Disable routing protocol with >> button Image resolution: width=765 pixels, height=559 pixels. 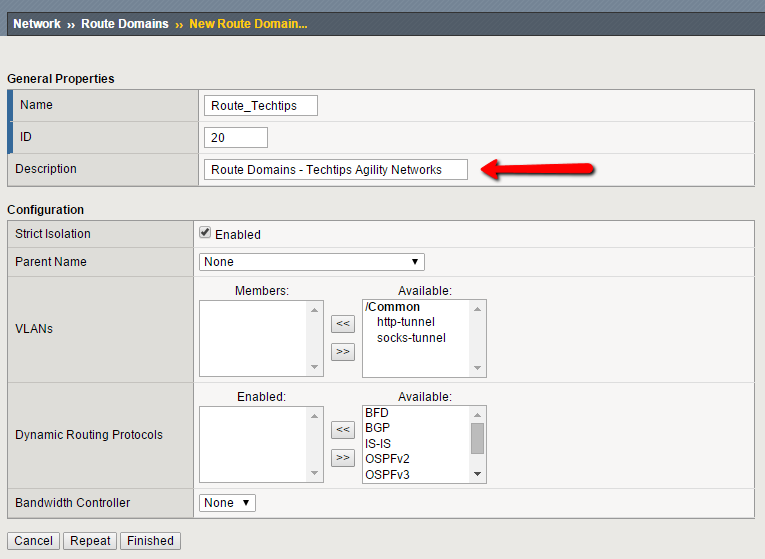pyautogui.click(x=343, y=457)
